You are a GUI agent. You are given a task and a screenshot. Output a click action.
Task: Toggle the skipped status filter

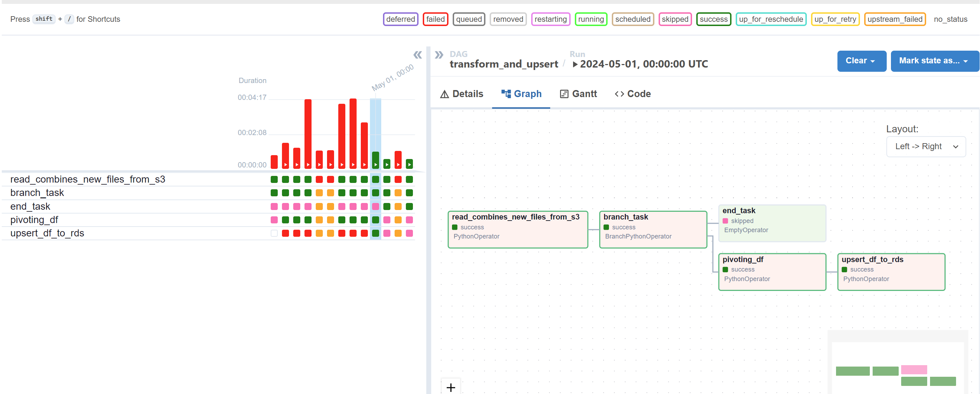(x=675, y=19)
